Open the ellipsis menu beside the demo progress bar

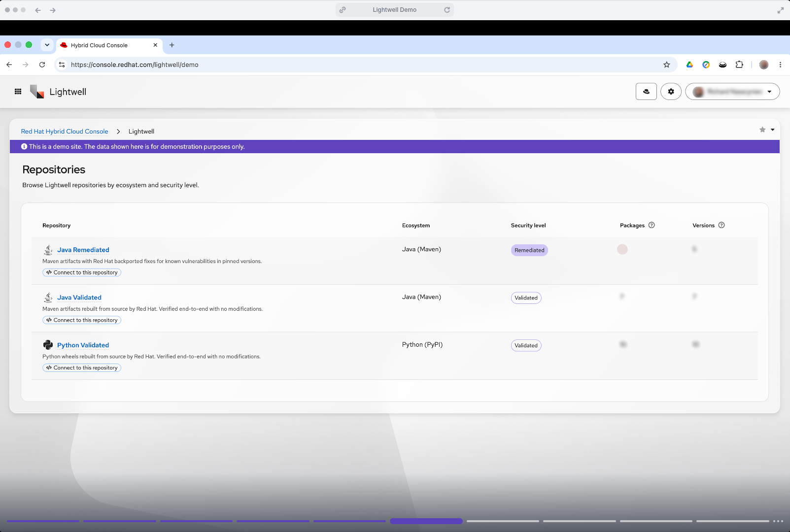click(778, 521)
